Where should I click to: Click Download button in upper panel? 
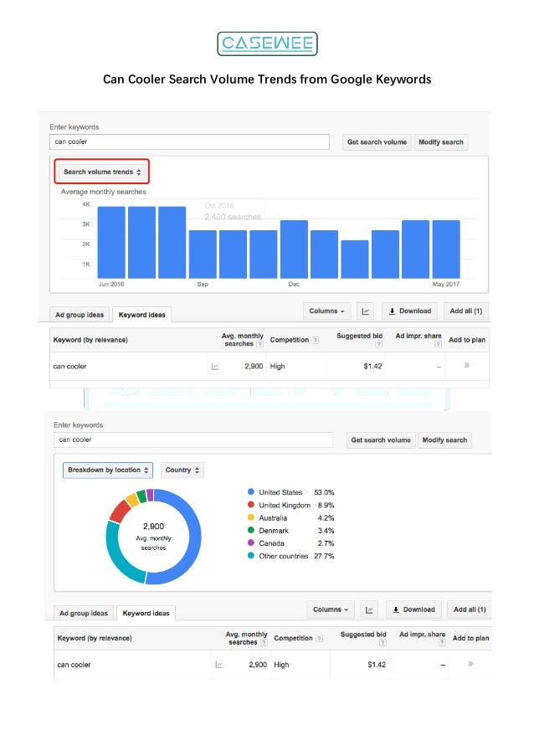coord(410,311)
